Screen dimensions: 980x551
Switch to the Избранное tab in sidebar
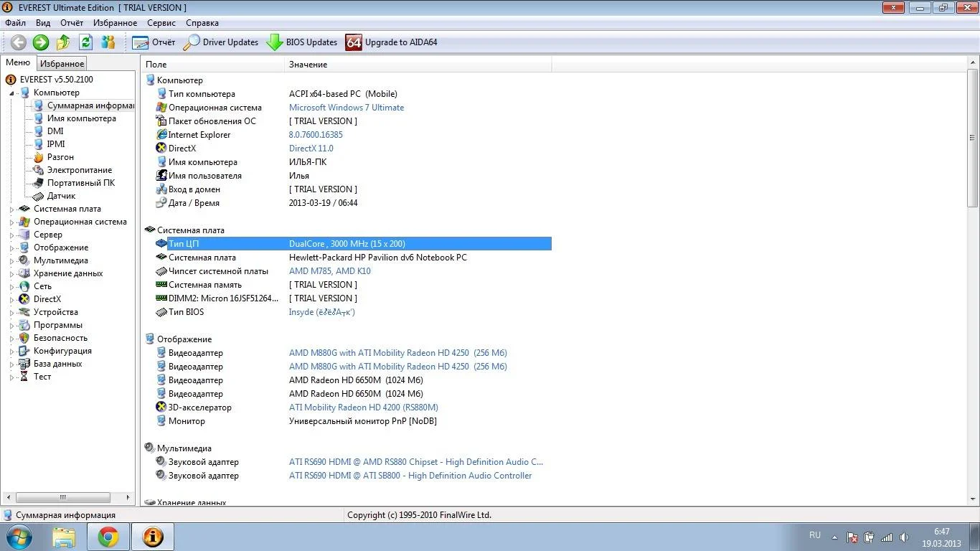[x=62, y=64]
